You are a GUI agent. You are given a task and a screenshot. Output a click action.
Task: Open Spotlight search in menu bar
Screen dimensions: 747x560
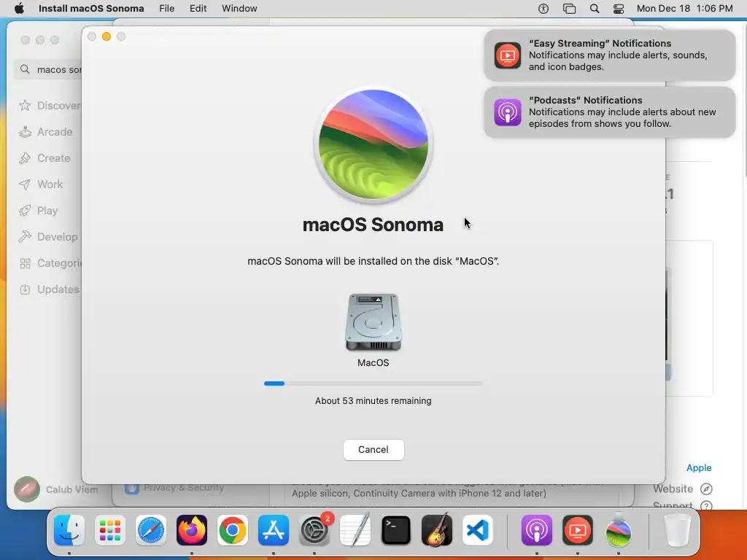tap(595, 9)
